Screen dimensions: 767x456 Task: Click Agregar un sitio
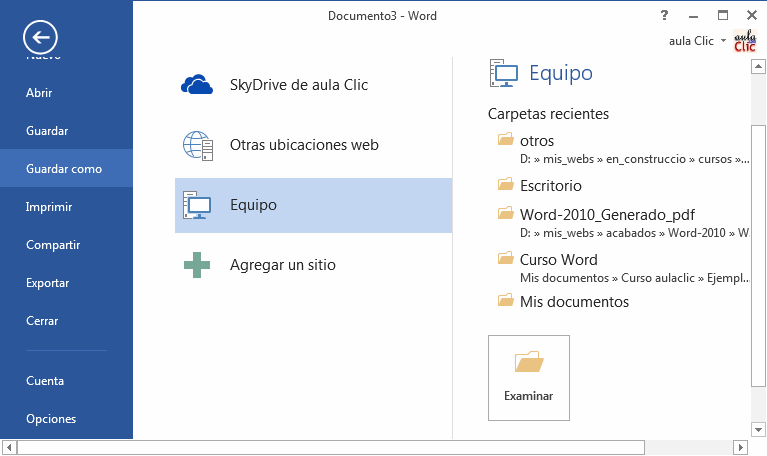(313, 265)
